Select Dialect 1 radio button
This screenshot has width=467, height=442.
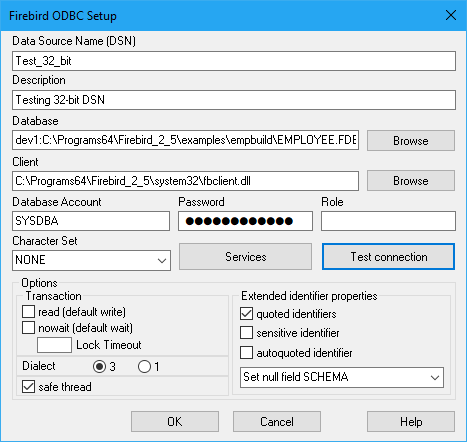(x=144, y=367)
